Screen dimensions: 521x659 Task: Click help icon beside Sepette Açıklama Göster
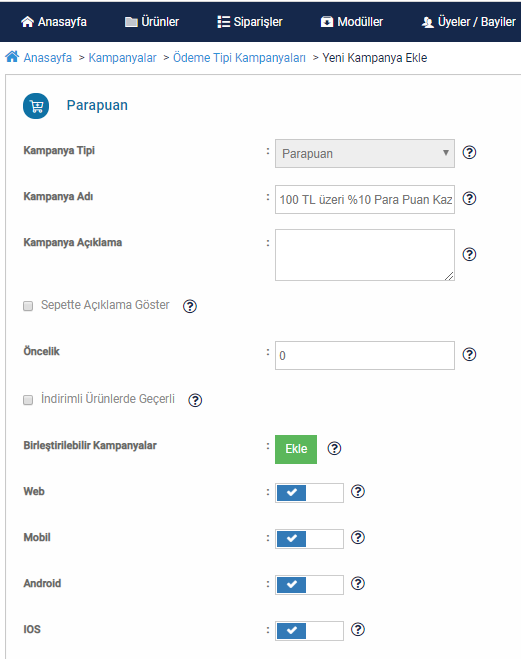(x=190, y=306)
